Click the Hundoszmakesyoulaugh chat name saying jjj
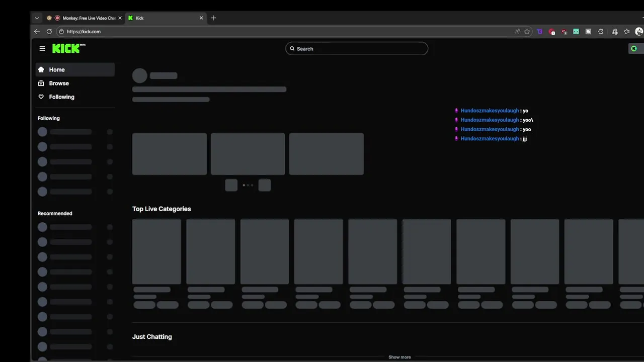644x362 pixels. [x=490, y=139]
